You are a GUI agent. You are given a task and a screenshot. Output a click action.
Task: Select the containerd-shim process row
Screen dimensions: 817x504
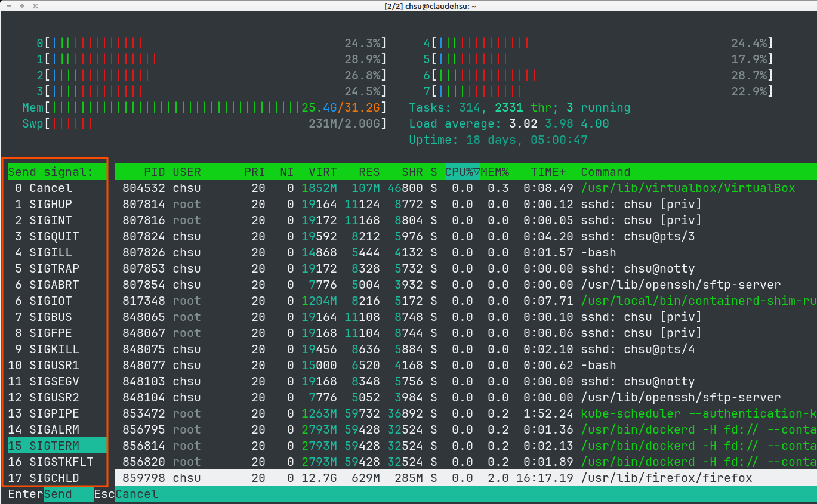tap(466, 301)
